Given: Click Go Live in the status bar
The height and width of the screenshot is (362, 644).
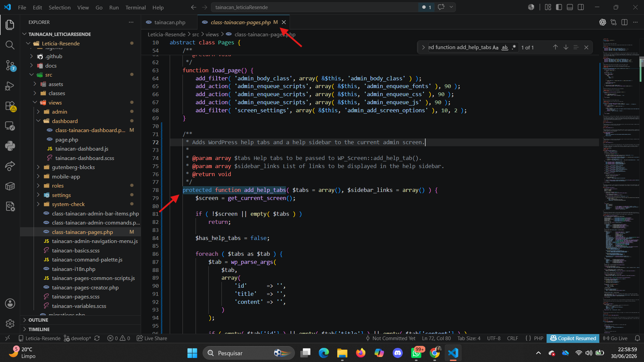Looking at the screenshot, I should tap(615, 338).
